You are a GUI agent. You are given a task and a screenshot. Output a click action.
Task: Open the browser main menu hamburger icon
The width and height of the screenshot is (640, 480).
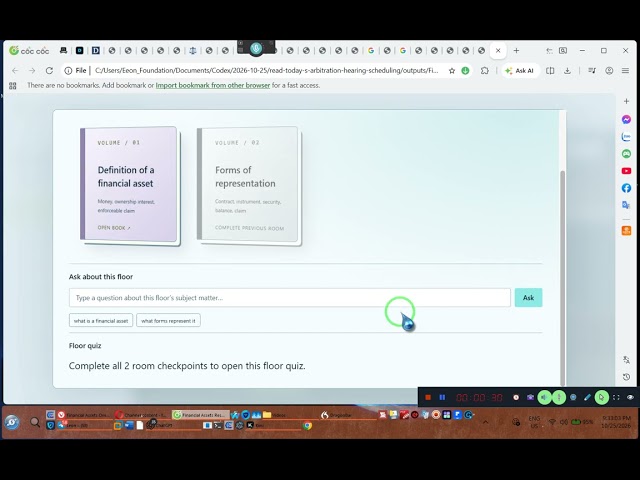[625, 71]
